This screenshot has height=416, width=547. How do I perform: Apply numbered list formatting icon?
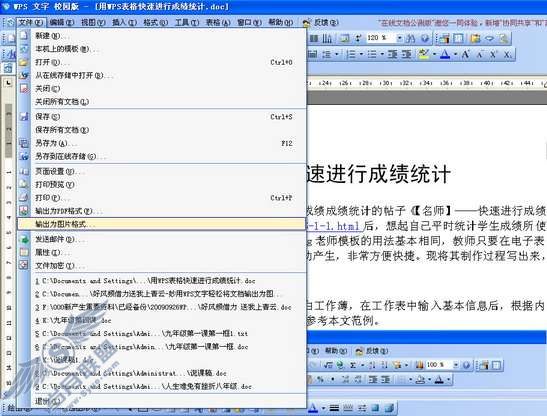tap(351, 54)
